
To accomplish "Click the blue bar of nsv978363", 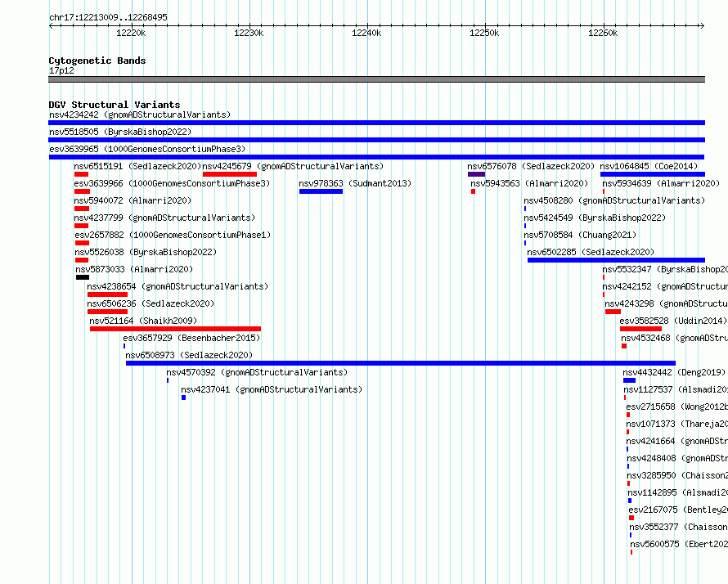I will coord(321,191).
